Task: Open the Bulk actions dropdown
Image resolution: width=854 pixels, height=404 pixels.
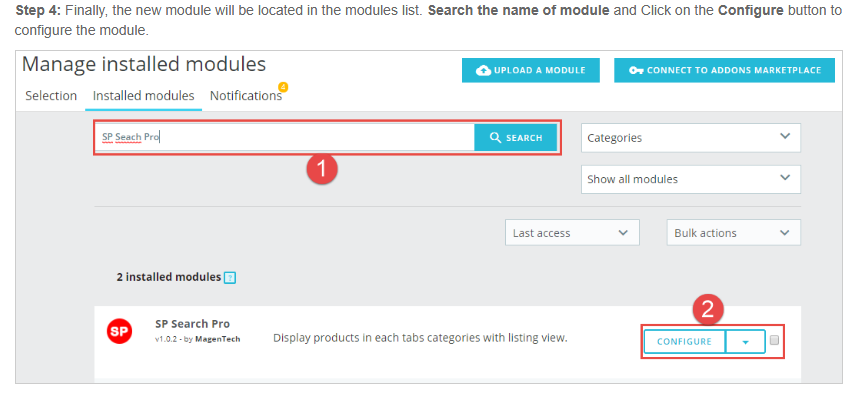Action: (733, 233)
